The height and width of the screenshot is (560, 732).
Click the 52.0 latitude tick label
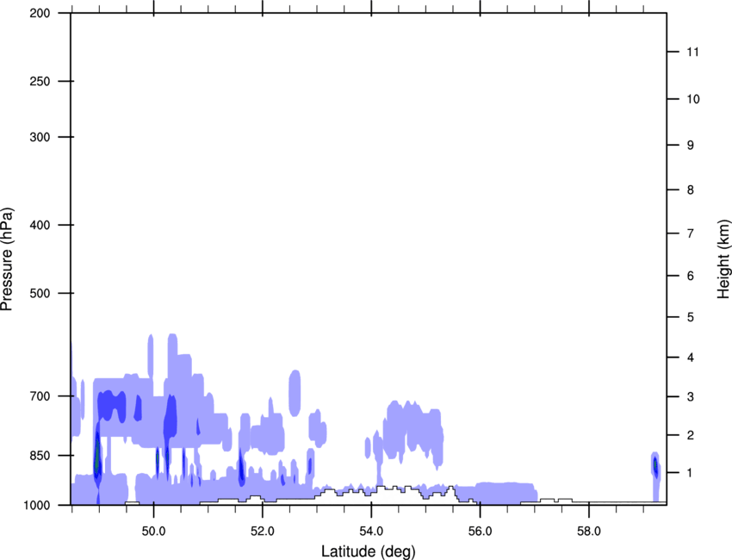263,532
